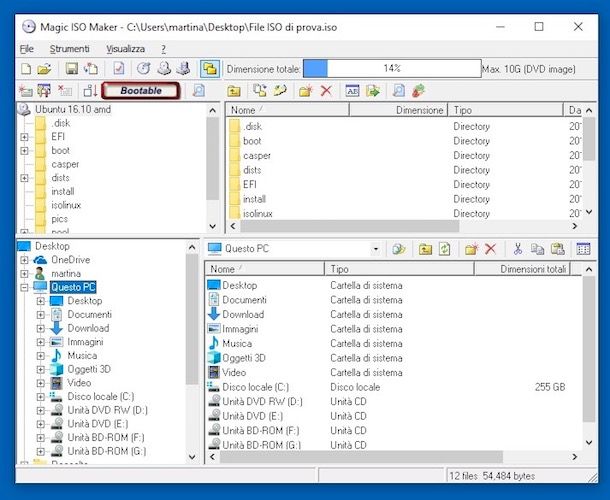Select Unità BD-ROM (F:) in local tree
The height and width of the screenshot is (500, 610).
pyautogui.click(x=106, y=438)
